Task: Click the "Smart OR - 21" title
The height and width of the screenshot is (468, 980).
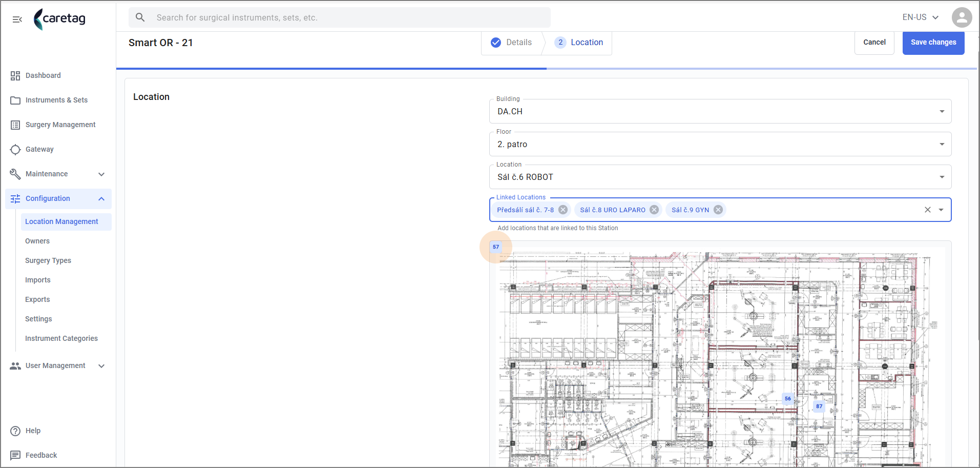Action: (x=160, y=43)
